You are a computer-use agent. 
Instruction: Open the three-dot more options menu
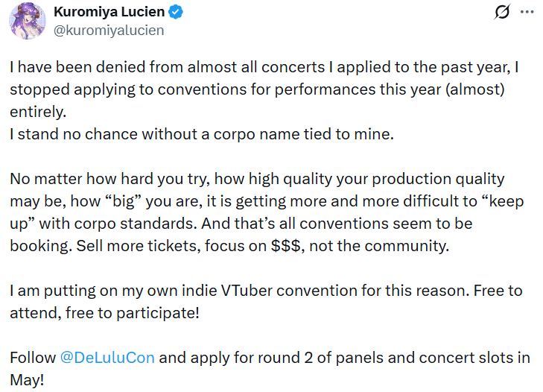(527, 13)
